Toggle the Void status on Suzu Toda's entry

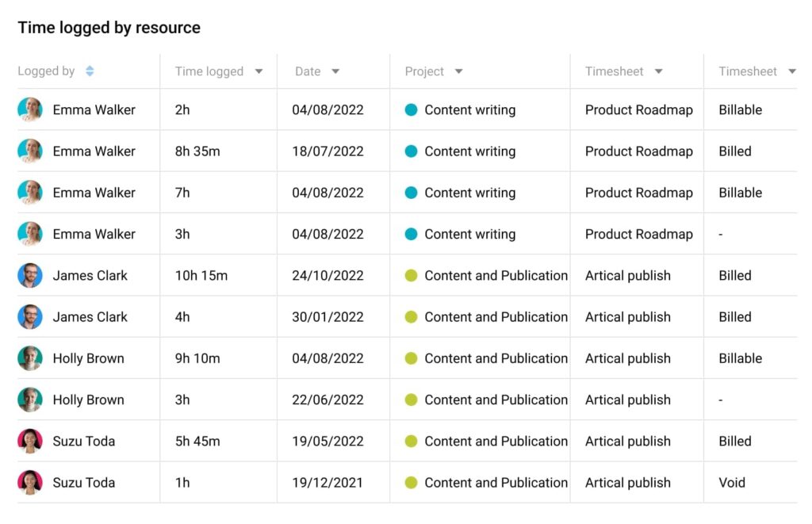click(732, 482)
